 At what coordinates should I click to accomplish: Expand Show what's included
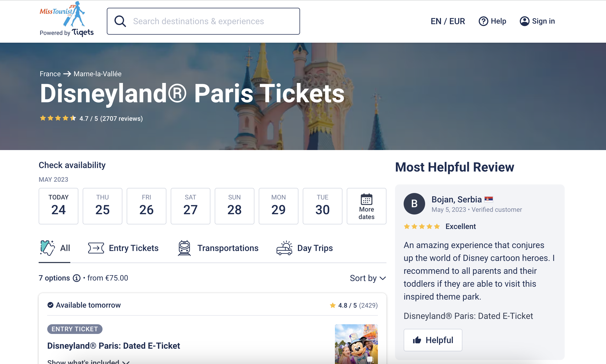point(89,362)
